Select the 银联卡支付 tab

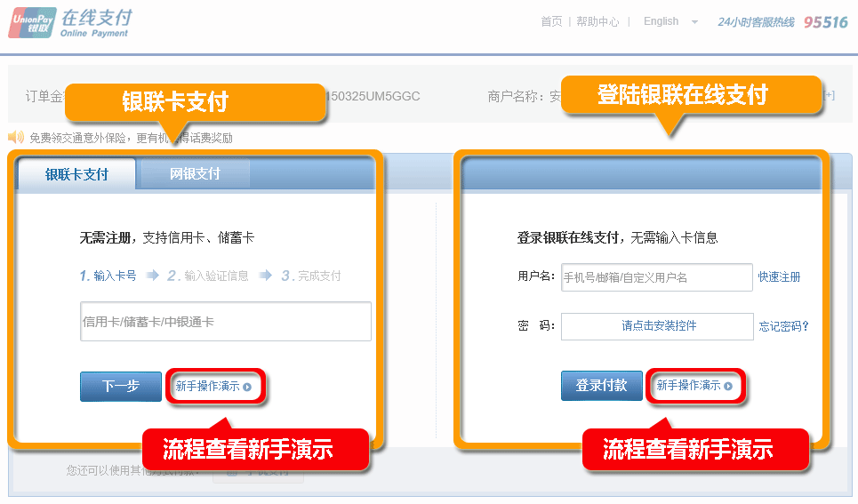76,174
